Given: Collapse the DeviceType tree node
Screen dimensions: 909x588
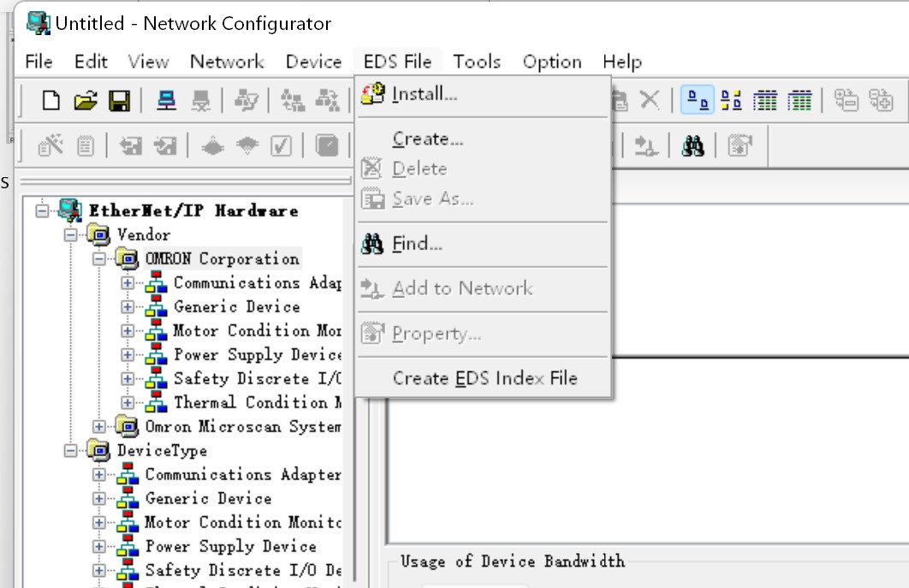Looking at the screenshot, I should click(71, 450).
